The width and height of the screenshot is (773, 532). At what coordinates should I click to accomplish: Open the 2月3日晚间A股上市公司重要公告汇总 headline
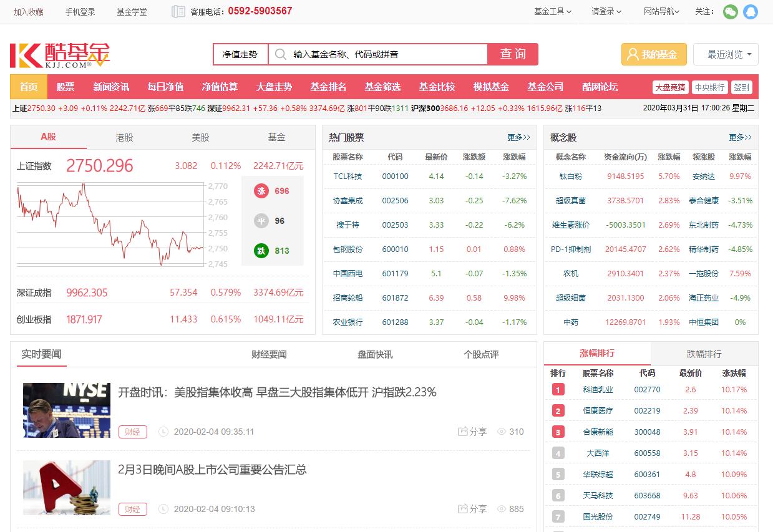pos(212,470)
